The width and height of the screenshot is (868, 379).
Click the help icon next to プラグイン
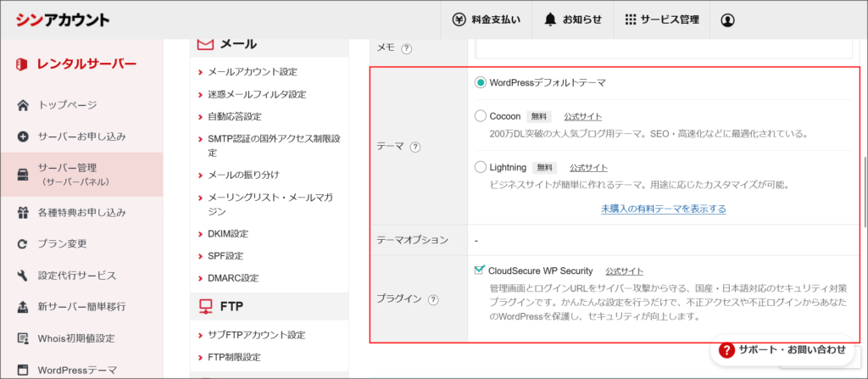(x=433, y=299)
